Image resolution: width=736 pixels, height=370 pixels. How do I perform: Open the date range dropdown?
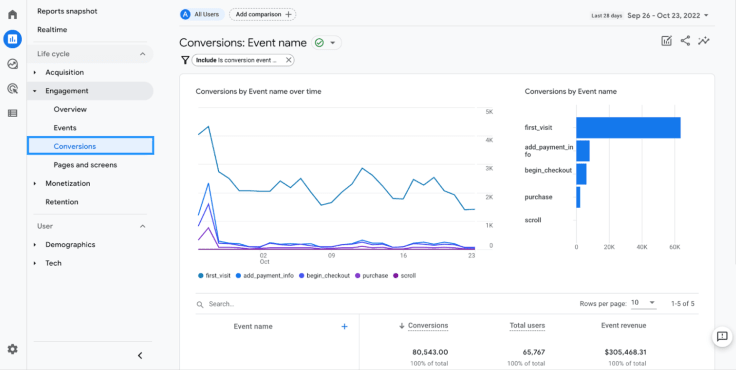(650, 15)
